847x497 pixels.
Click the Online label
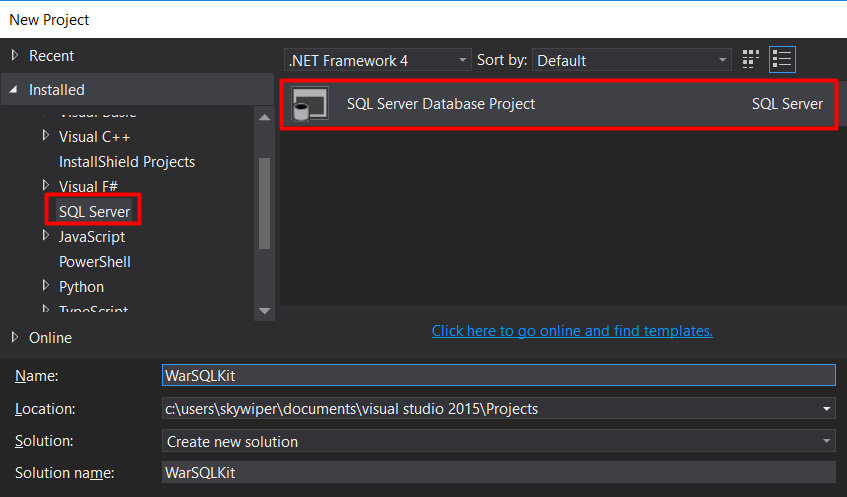(50, 338)
